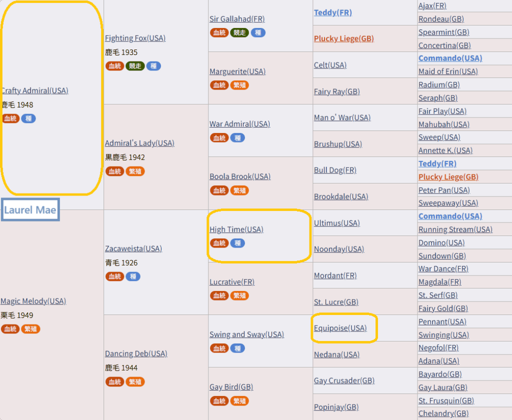Click the 種 badge under Crafty Admiral
The width and height of the screenshot is (512, 420).
(x=28, y=118)
